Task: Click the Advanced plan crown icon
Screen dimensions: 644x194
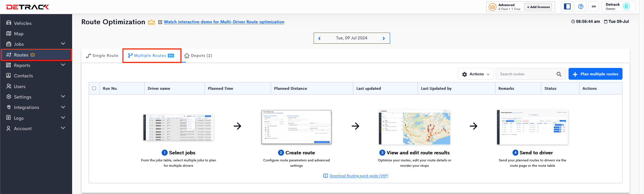Action: point(492,7)
